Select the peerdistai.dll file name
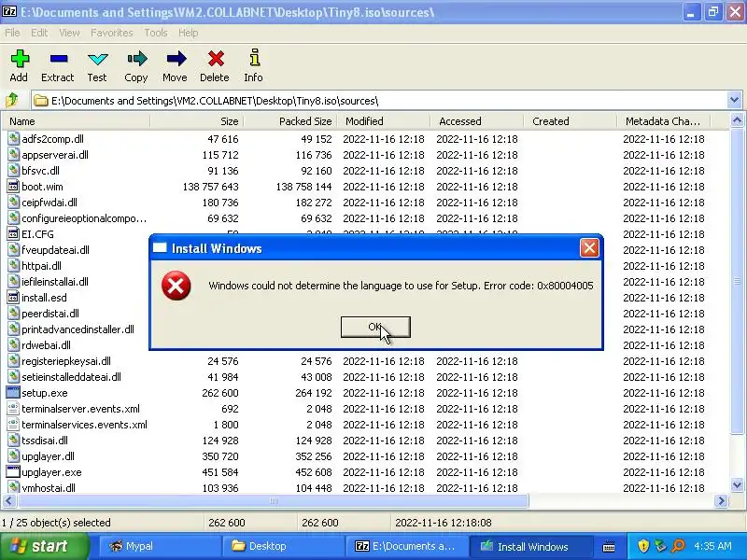This screenshot has height=560, width=747. pyautogui.click(x=50, y=314)
